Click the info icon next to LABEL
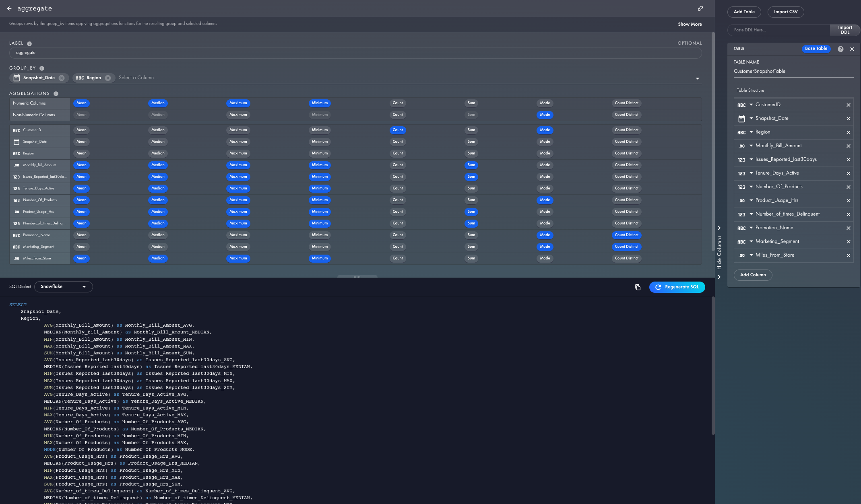Viewport: 861px width, 504px height. 29,43
